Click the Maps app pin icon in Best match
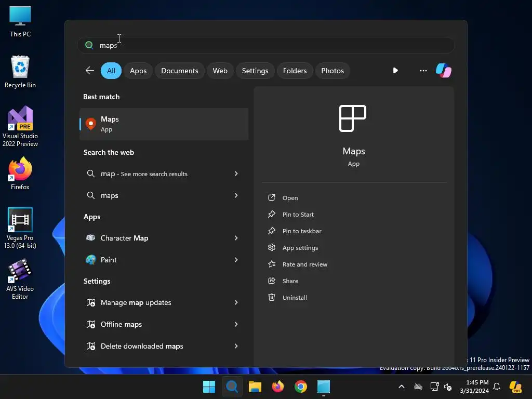 click(90, 124)
